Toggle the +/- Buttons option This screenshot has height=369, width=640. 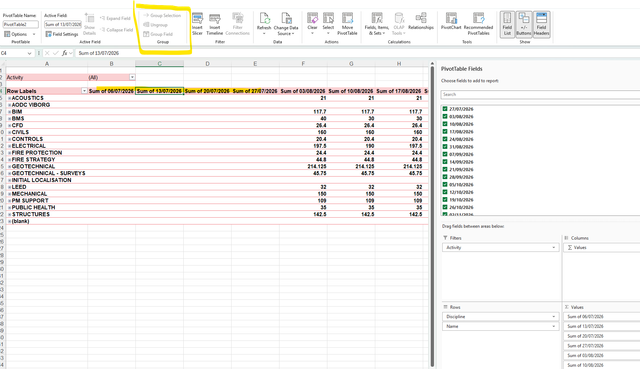524,24
